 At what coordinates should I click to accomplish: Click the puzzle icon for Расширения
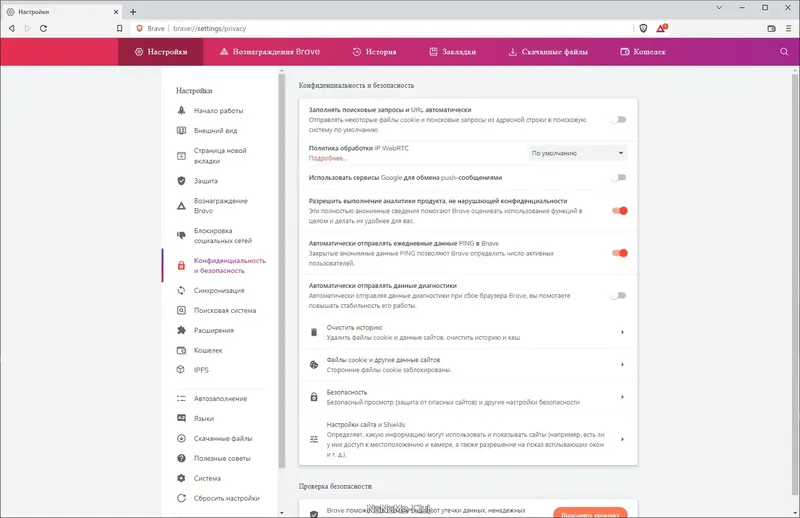181,330
